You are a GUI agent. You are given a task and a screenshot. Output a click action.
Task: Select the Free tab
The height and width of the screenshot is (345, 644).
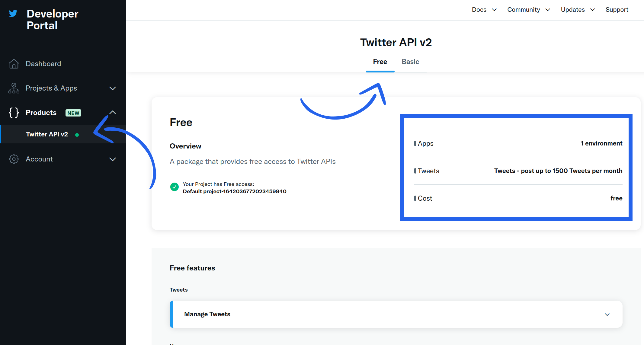380,62
